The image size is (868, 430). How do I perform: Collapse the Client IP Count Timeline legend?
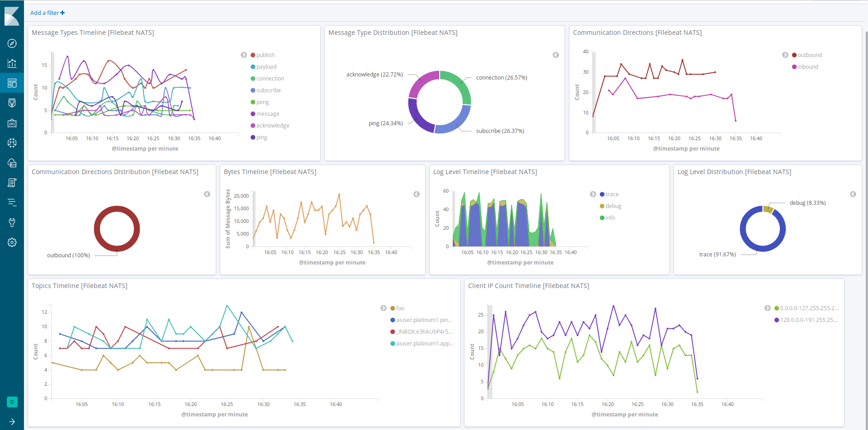click(768, 308)
